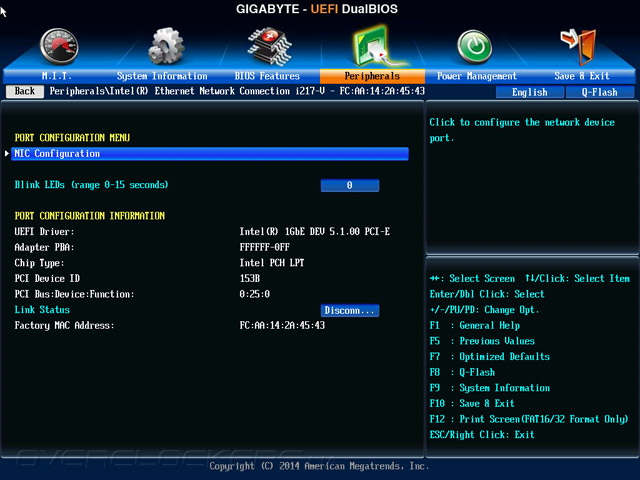The height and width of the screenshot is (480, 640).
Task: Click the F10 : Save & Exit hint
Action: click(x=472, y=404)
